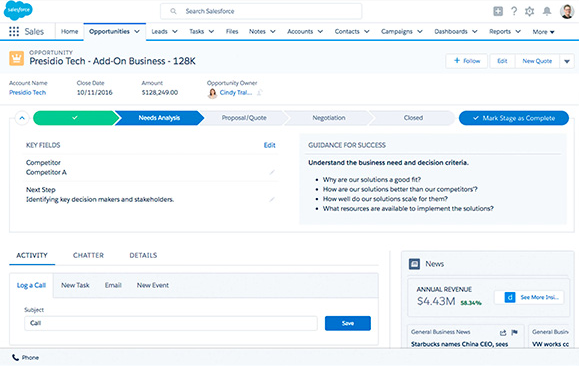Open Cindy Tral owner link

tap(236, 92)
